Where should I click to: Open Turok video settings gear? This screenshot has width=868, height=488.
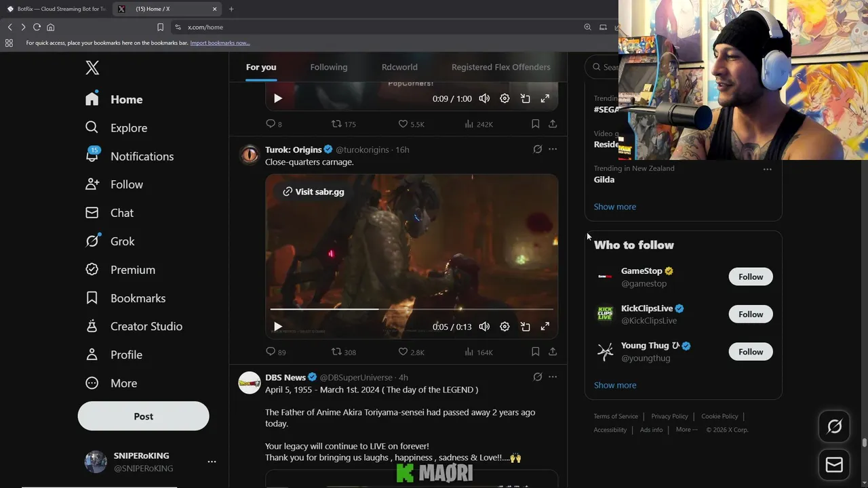pos(505,327)
